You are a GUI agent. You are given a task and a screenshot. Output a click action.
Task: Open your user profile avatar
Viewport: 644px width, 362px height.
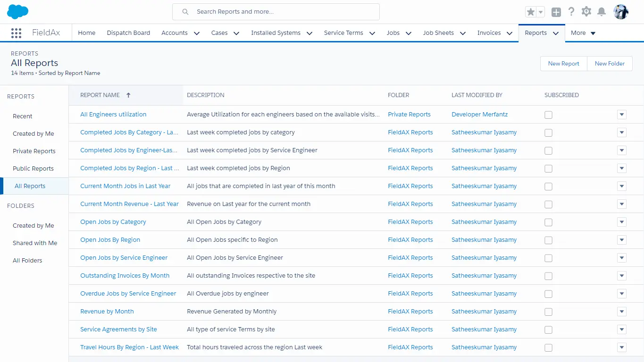click(x=621, y=12)
